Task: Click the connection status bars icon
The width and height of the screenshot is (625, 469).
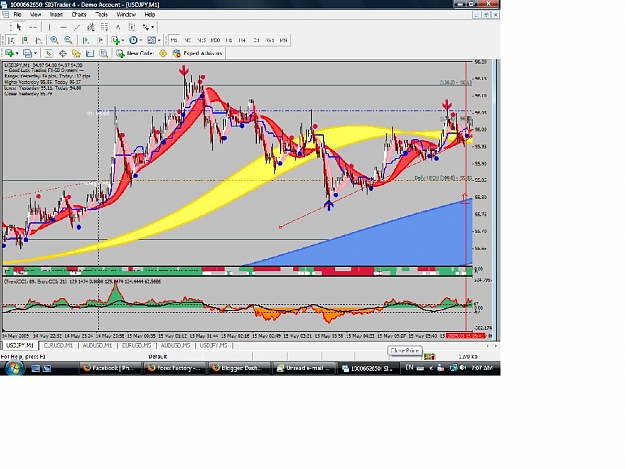Action: [429, 356]
